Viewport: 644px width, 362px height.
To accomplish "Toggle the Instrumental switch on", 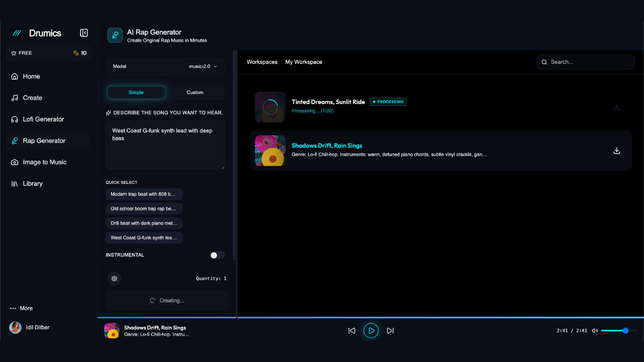I will coord(217,255).
